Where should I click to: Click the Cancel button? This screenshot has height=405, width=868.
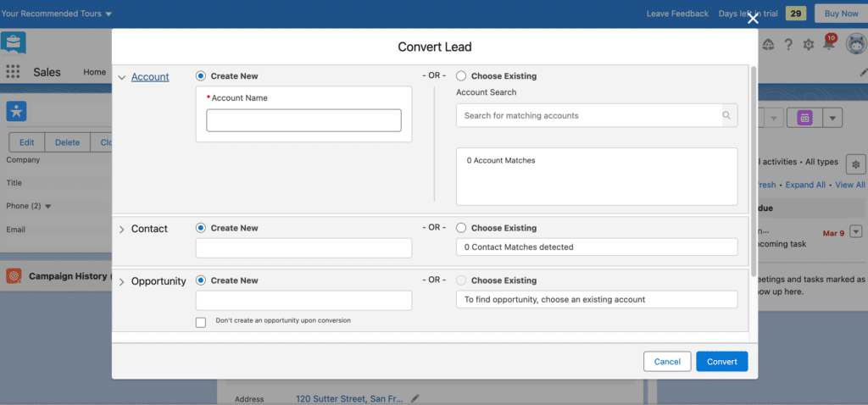(x=667, y=362)
